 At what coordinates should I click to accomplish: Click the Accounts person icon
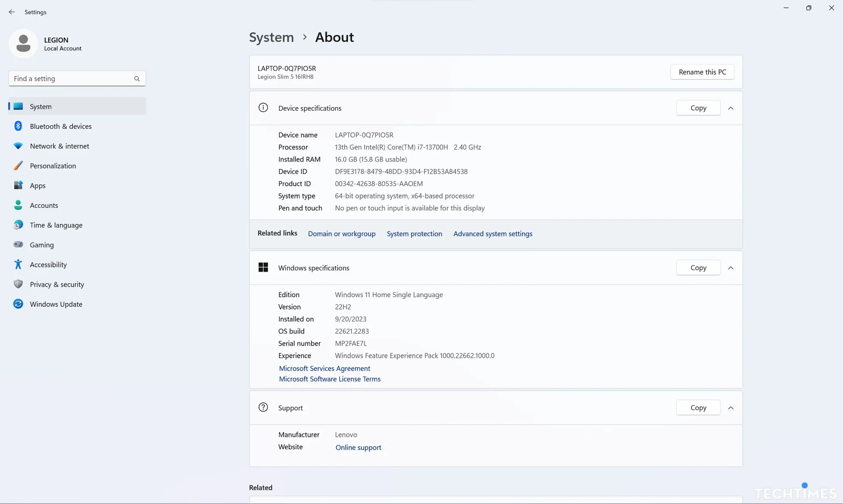18,205
